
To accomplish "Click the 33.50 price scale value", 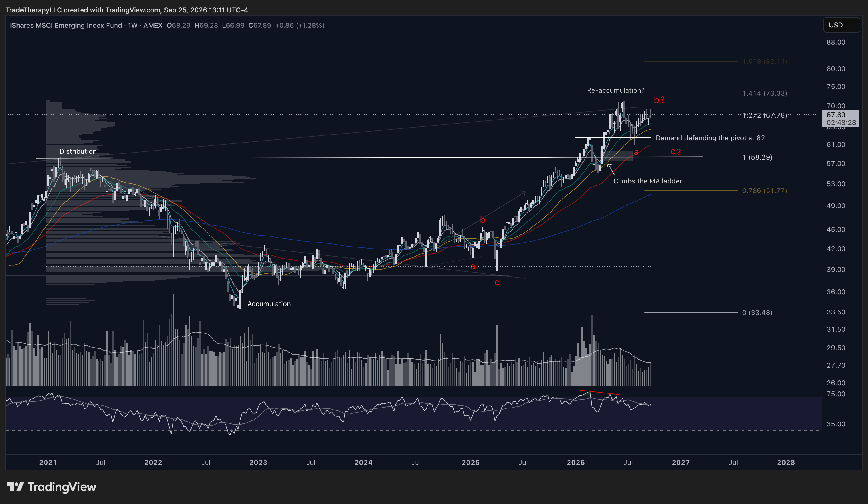I will click(x=836, y=312).
